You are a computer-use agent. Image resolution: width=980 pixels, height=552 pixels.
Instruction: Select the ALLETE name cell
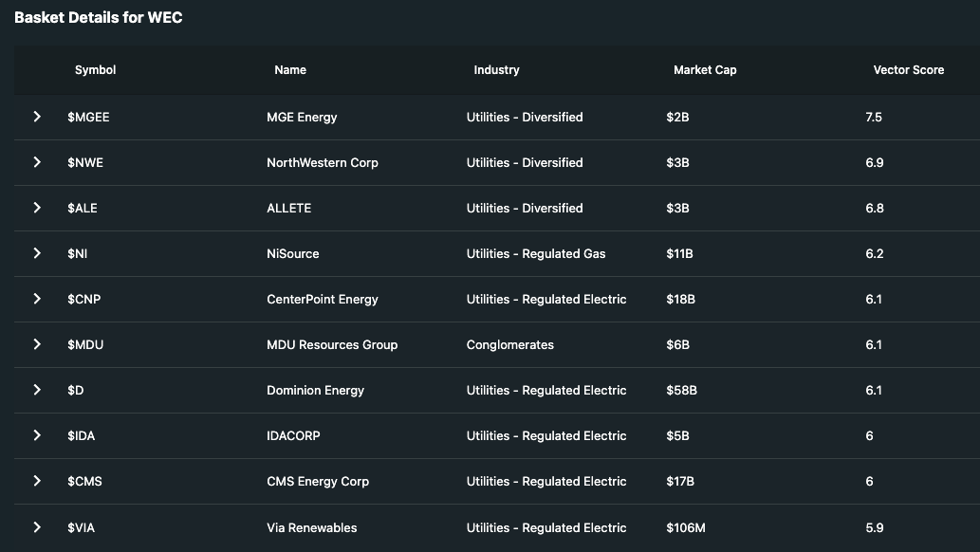[288, 208]
